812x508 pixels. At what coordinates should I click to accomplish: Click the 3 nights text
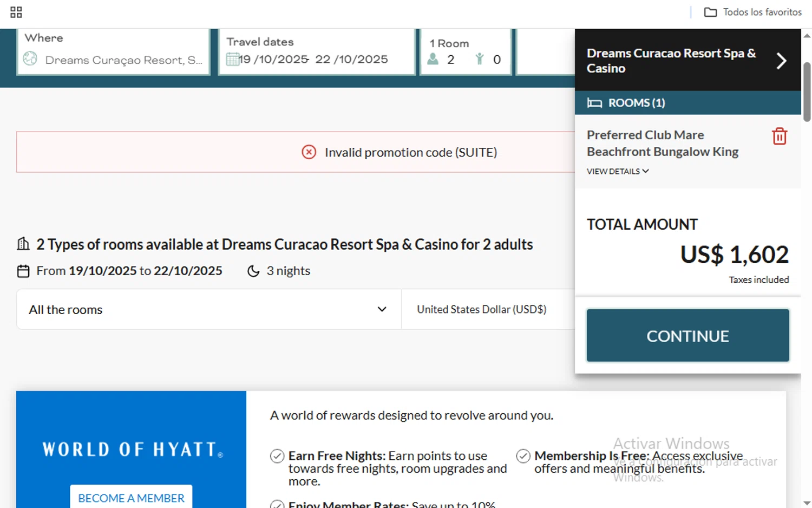coord(288,271)
